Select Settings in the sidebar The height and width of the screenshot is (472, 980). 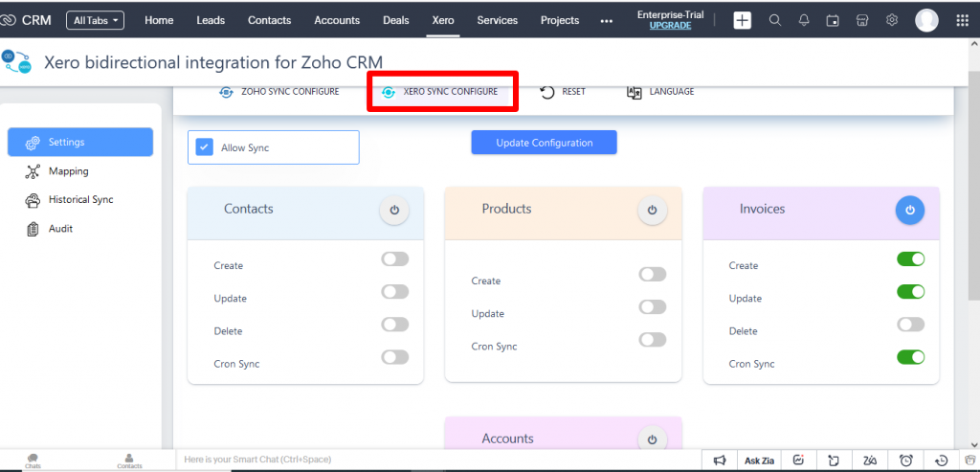(x=80, y=143)
